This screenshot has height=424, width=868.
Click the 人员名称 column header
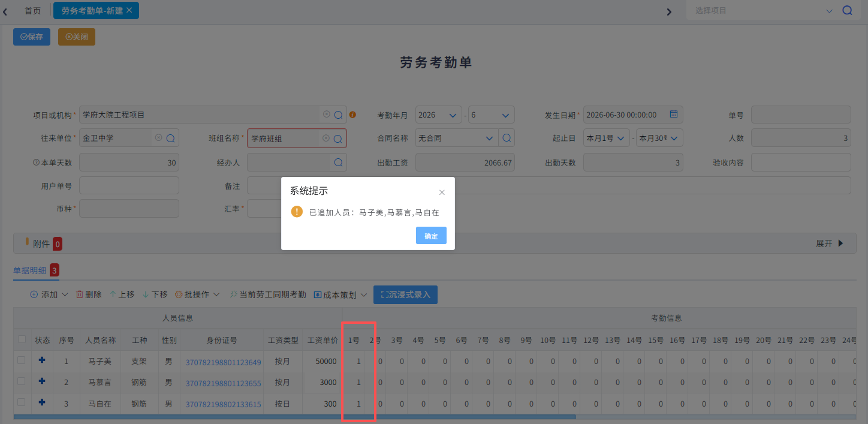(x=100, y=340)
